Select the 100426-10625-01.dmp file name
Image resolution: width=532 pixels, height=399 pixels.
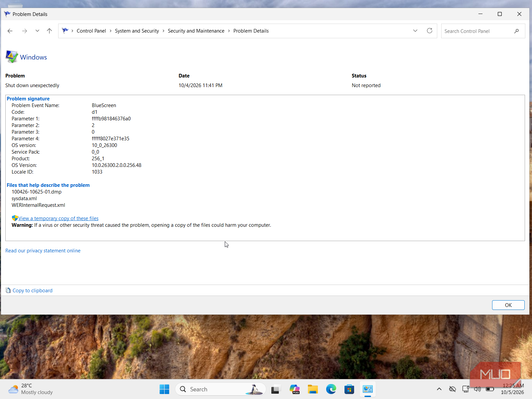coord(37,192)
